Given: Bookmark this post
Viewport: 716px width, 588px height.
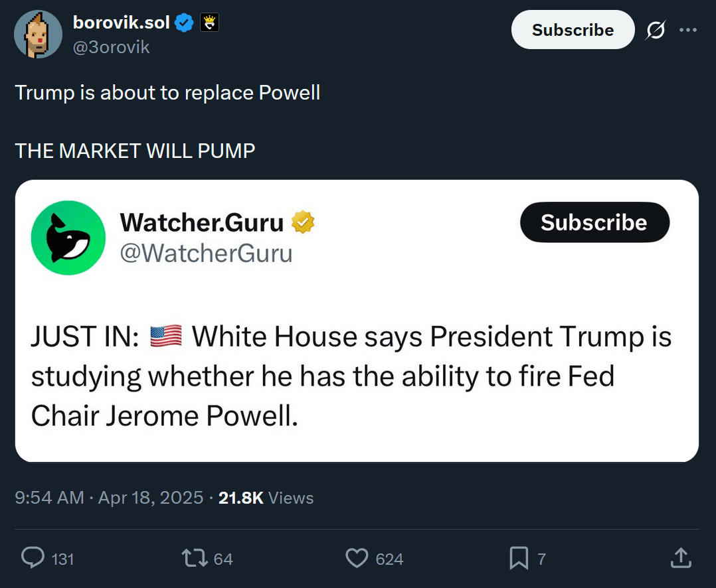Looking at the screenshot, I should (x=518, y=558).
